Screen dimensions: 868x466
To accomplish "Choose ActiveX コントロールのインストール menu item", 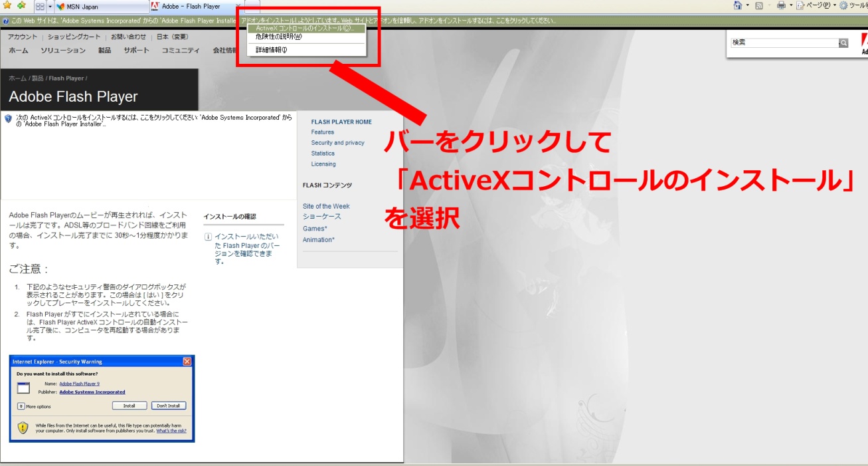I will click(x=305, y=29).
